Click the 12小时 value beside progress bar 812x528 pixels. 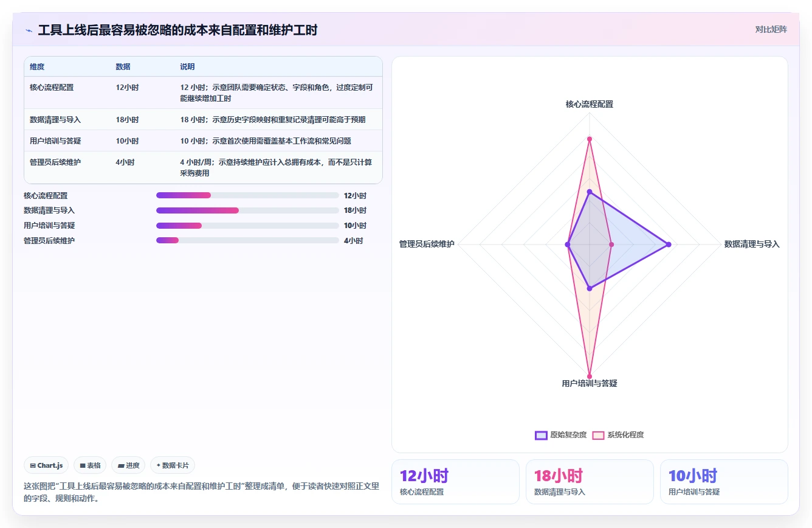(355, 196)
